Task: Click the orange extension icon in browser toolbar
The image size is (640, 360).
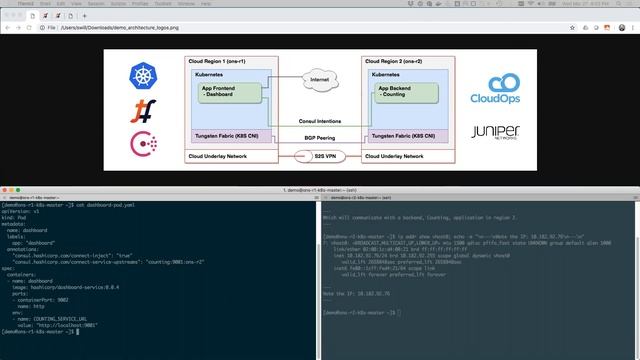Action: 607,28
